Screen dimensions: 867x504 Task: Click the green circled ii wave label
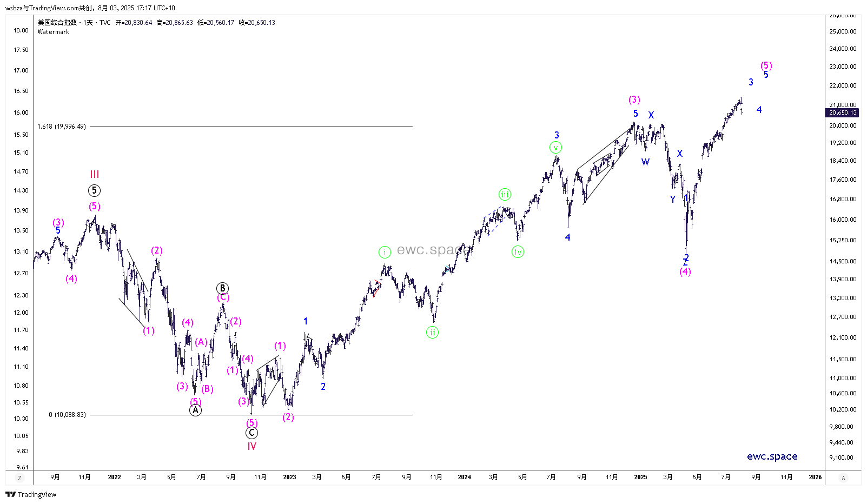pyautogui.click(x=432, y=333)
